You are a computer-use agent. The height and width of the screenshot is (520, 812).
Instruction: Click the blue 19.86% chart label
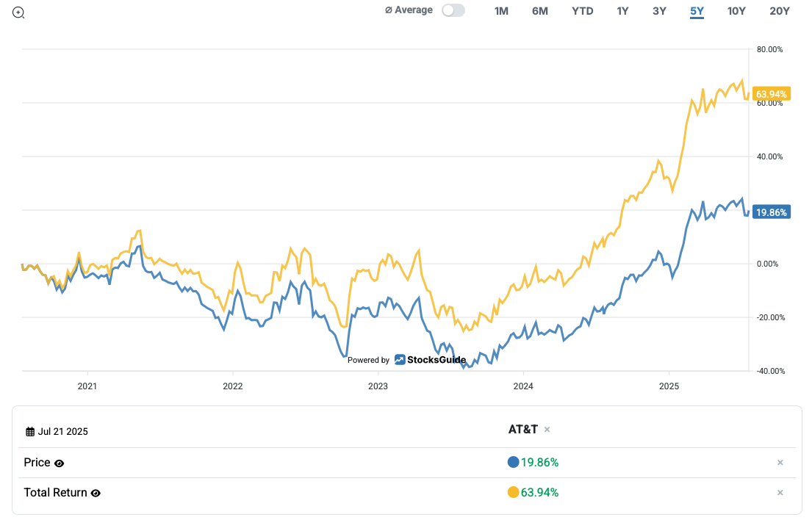771,212
